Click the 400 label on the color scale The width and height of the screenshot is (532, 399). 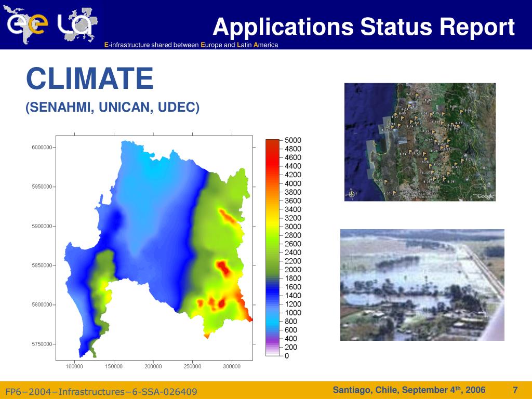(291, 338)
